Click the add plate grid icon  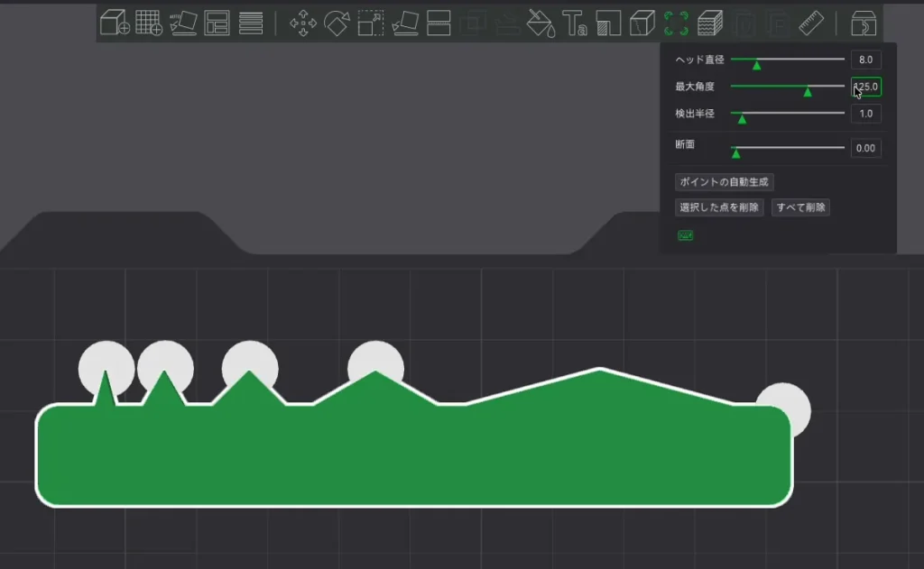pos(149,23)
